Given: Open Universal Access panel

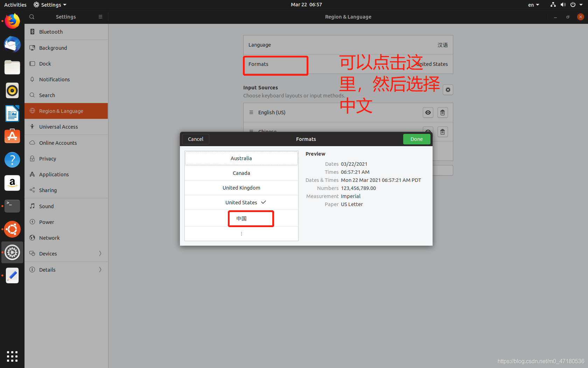Looking at the screenshot, I should click(66, 127).
